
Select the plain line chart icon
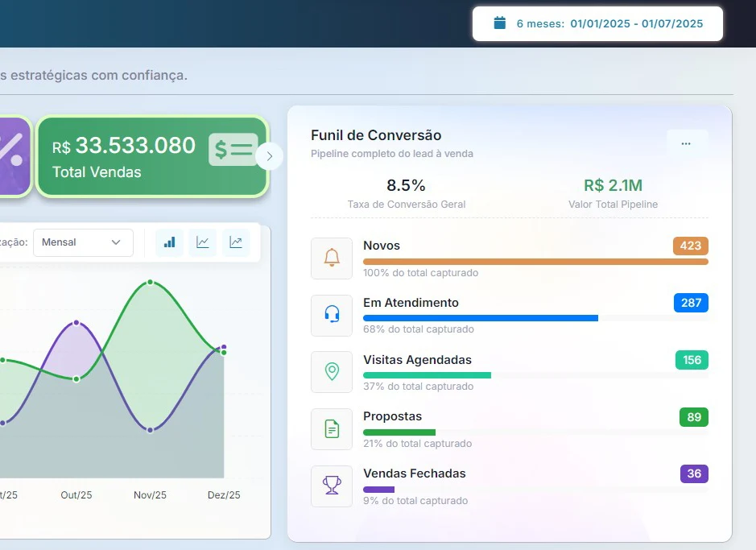[x=203, y=242]
